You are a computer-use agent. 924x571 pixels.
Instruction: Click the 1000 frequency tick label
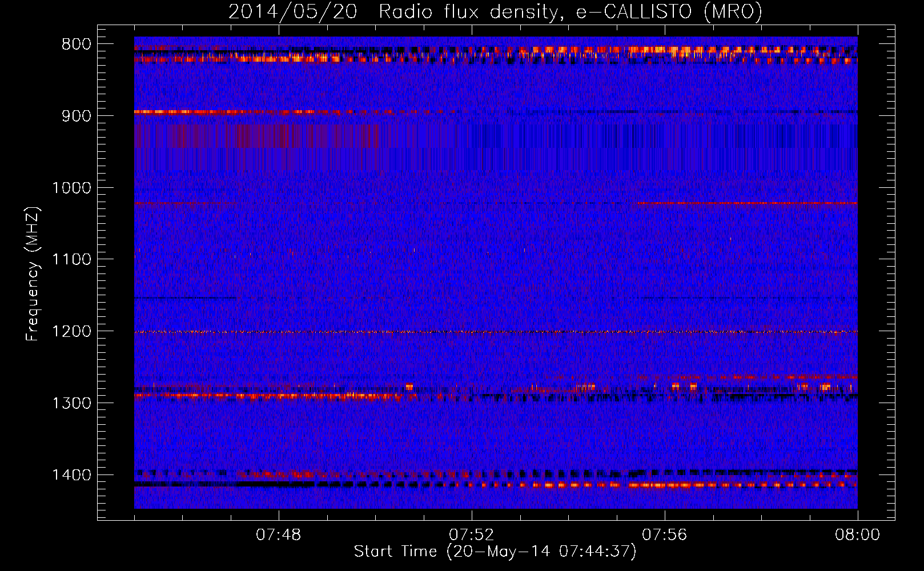[x=71, y=188]
